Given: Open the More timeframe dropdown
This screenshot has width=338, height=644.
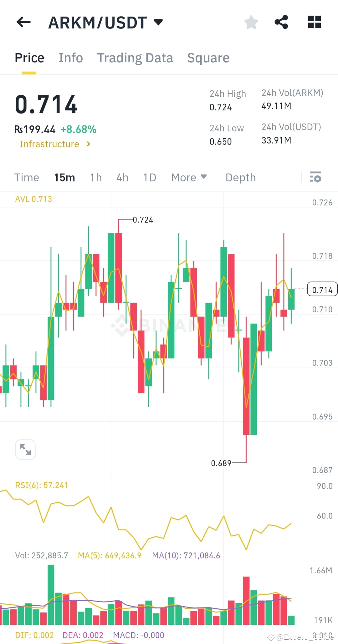Looking at the screenshot, I should (189, 177).
